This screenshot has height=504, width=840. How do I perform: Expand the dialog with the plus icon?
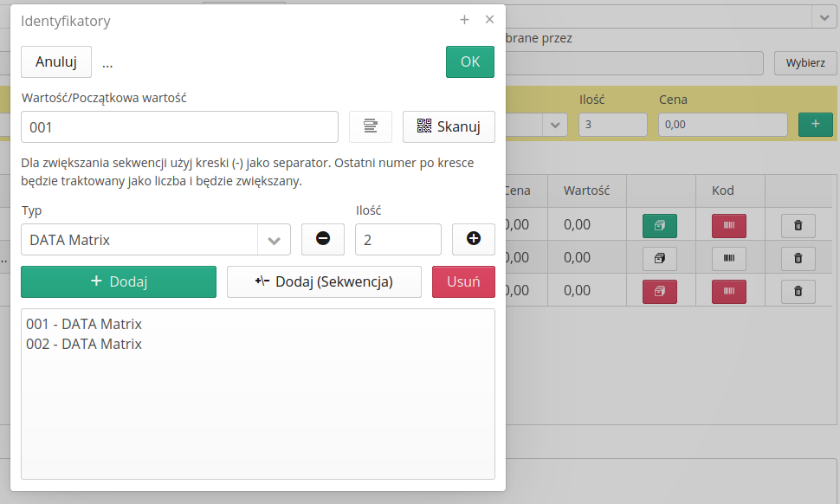(464, 20)
